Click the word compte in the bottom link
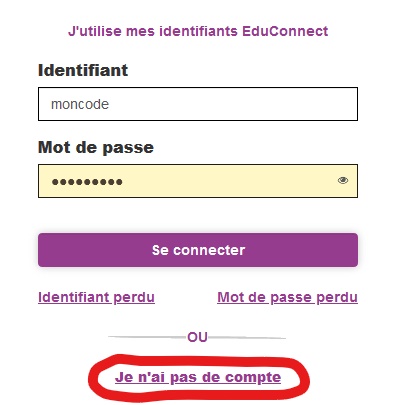Screen dimensions: 400x405 tap(253, 378)
